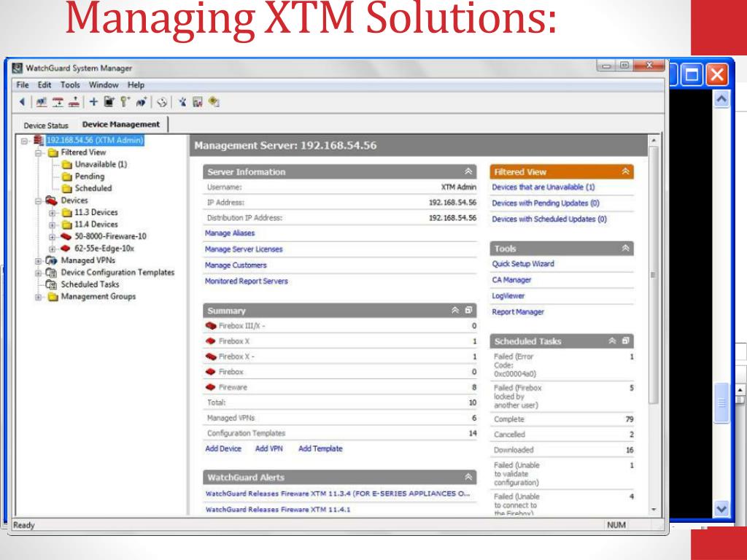Image resolution: width=747 pixels, height=560 pixels.
Task: Expand the Managed VPNs node
Action: (x=38, y=261)
